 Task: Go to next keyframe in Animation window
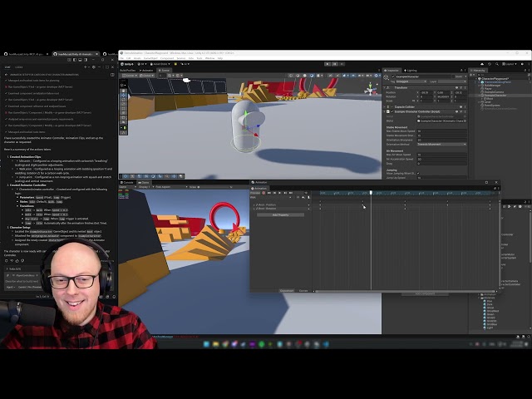click(285, 193)
